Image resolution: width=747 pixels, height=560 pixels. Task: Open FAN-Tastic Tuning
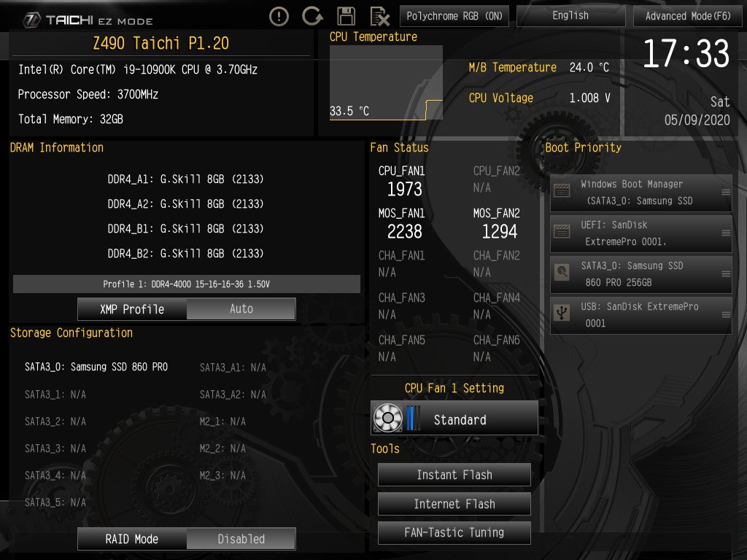[454, 532]
